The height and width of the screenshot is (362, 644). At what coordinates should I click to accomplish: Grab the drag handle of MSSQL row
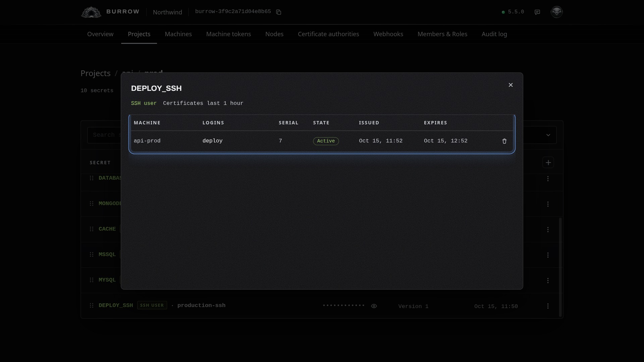click(92, 254)
